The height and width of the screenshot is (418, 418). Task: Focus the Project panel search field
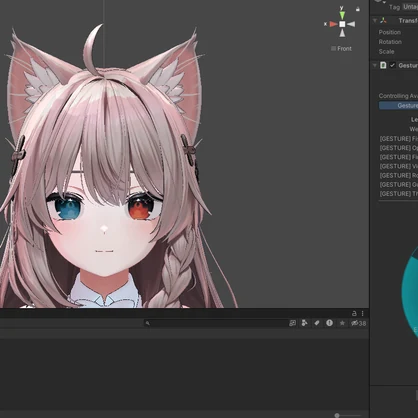(216, 323)
